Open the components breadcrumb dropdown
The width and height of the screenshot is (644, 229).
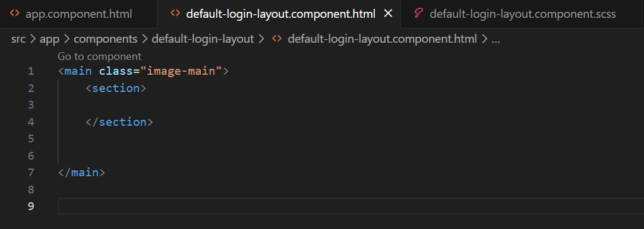(106, 39)
